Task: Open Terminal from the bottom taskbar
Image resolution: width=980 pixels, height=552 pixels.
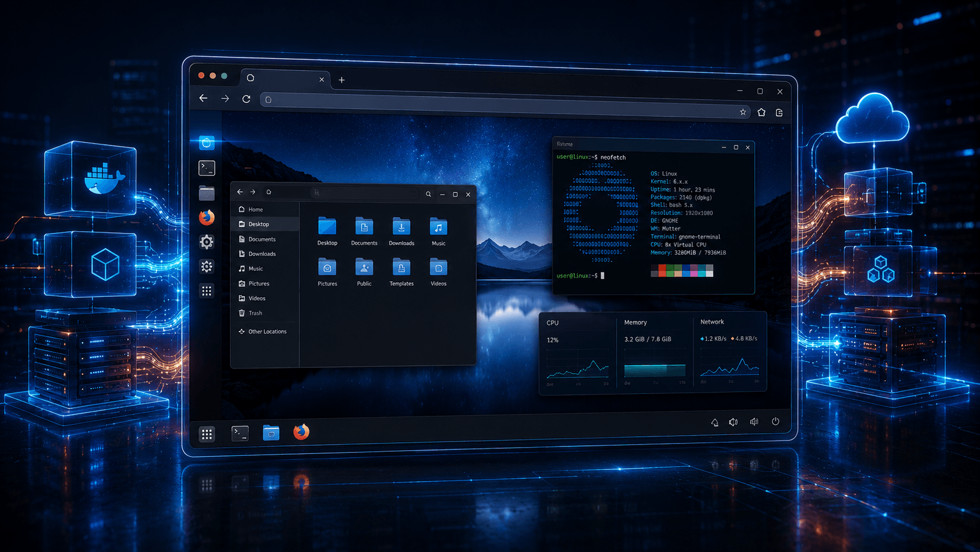Action: [240, 434]
